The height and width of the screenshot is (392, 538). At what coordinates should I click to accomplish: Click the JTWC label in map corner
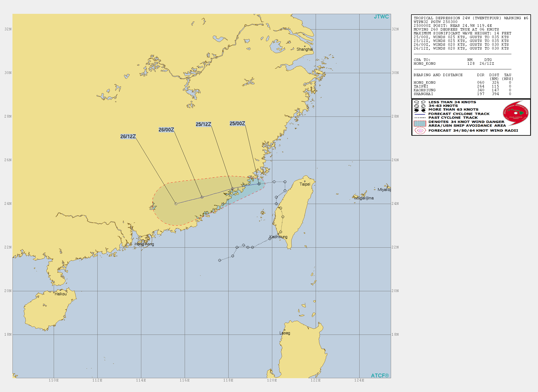(x=381, y=17)
